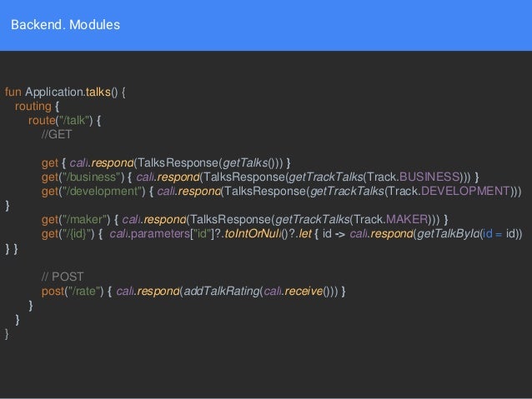Click the get("/{id}") route line
The width and height of the screenshot is (532, 399).
pos(282,234)
